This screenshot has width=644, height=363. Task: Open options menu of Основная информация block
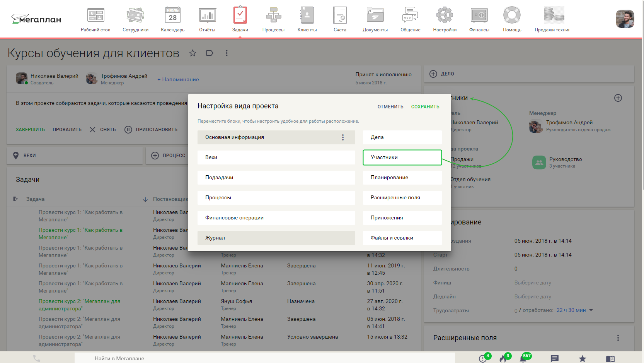tap(343, 137)
